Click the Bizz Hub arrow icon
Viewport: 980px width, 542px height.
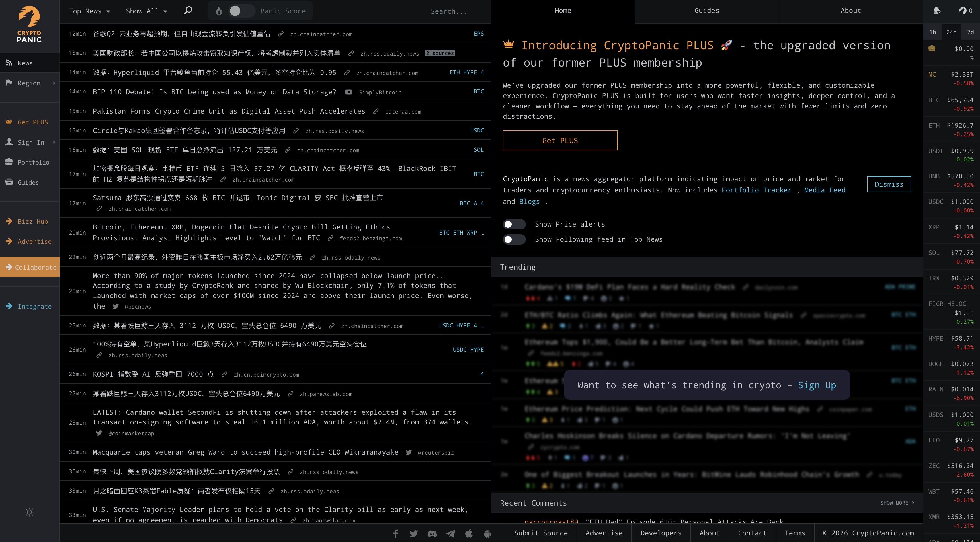coord(9,221)
